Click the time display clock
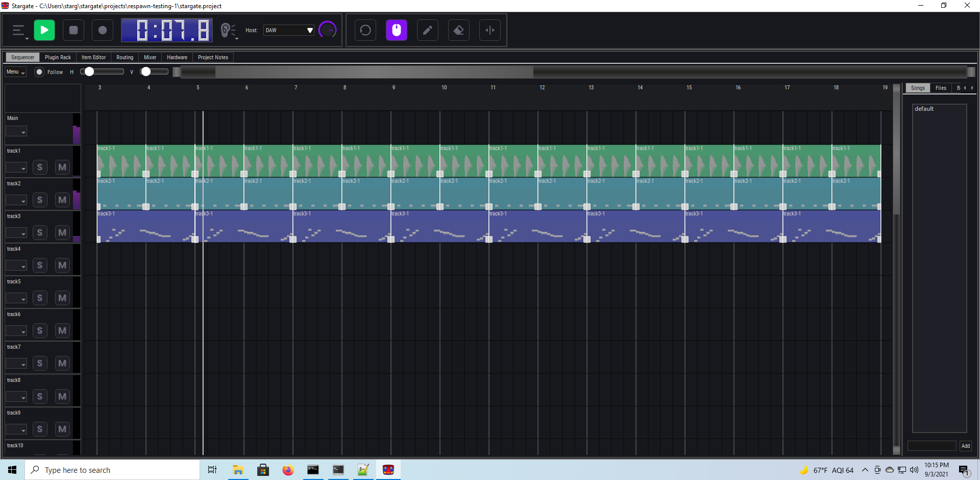The image size is (980, 480). pyautogui.click(x=167, y=30)
